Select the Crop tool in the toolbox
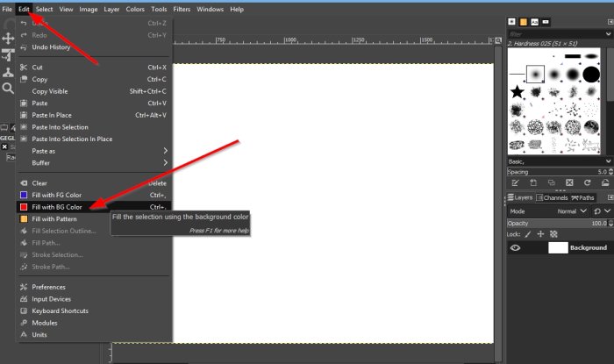 coord(8,55)
